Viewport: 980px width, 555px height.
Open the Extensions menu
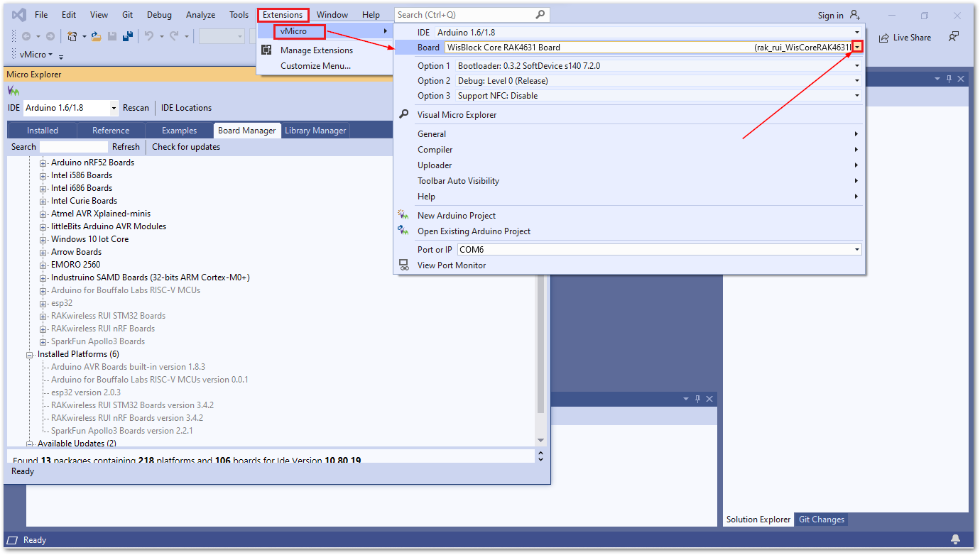283,15
